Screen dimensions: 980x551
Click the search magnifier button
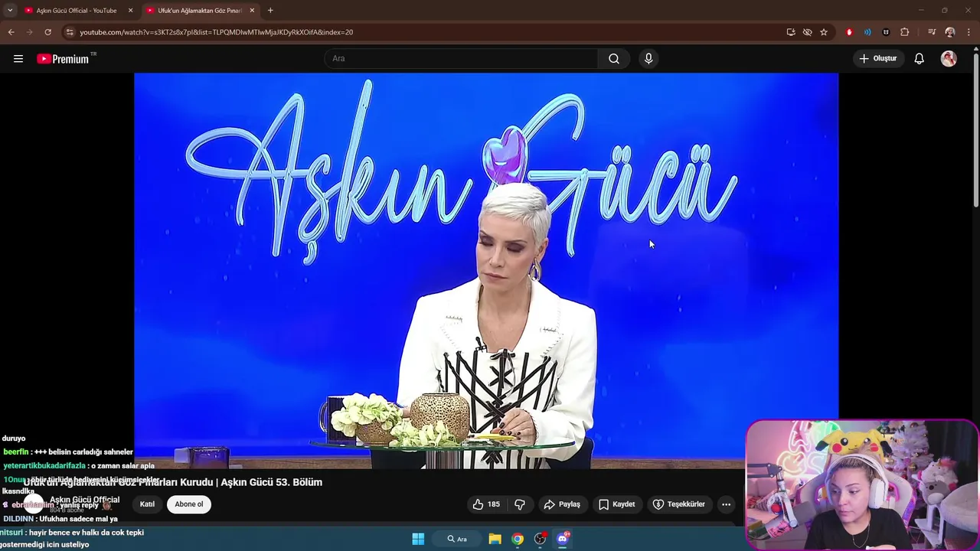[x=614, y=59]
